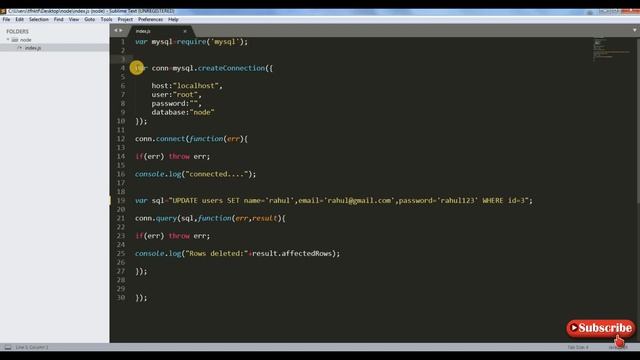Click the Line, Column indicator in status bar

(x=32, y=347)
